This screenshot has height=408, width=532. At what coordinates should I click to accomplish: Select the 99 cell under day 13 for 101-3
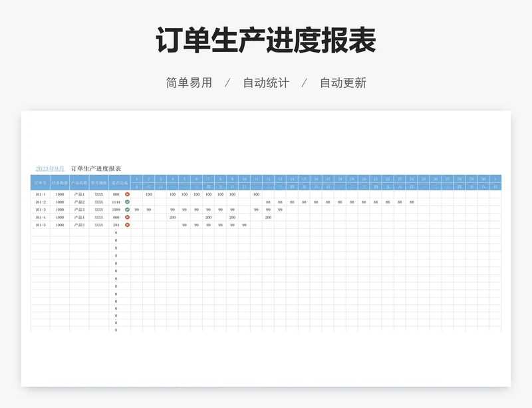280,210
